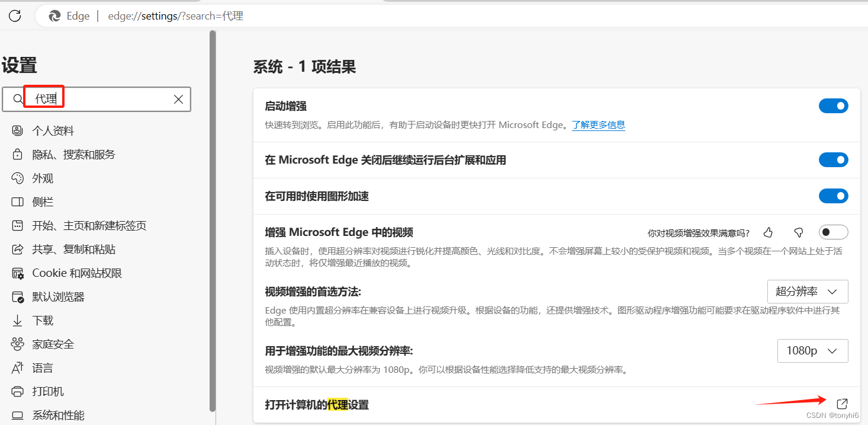Click the 开始、主页和新建标签页 icon
868x425 pixels.
click(x=18, y=225)
